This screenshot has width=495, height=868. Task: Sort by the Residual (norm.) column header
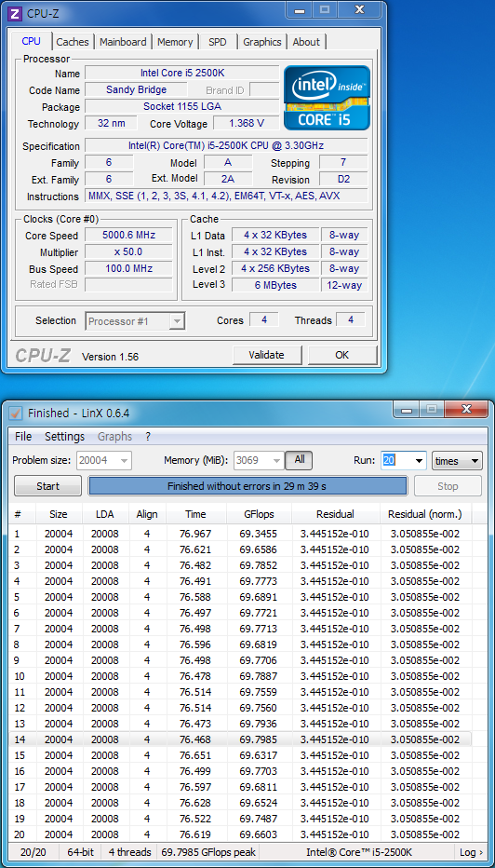coord(425,514)
